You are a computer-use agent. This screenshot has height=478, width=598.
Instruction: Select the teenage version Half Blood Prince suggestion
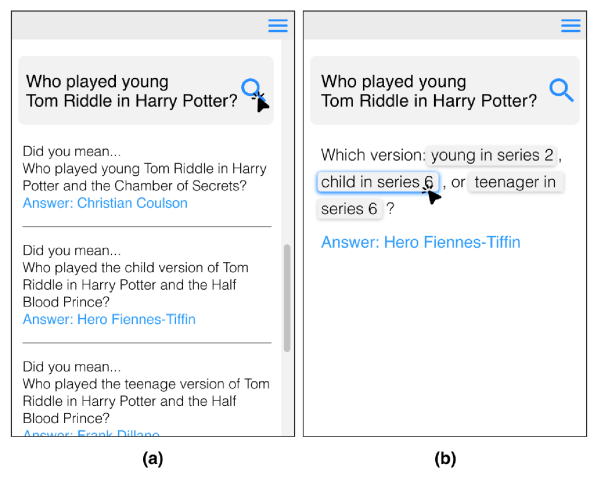(x=146, y=401)
